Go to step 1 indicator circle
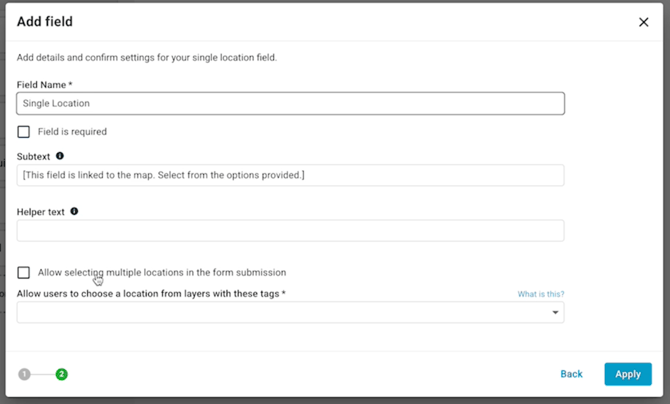The width and height of the screenshot is (670, 404). coord(24,375)
